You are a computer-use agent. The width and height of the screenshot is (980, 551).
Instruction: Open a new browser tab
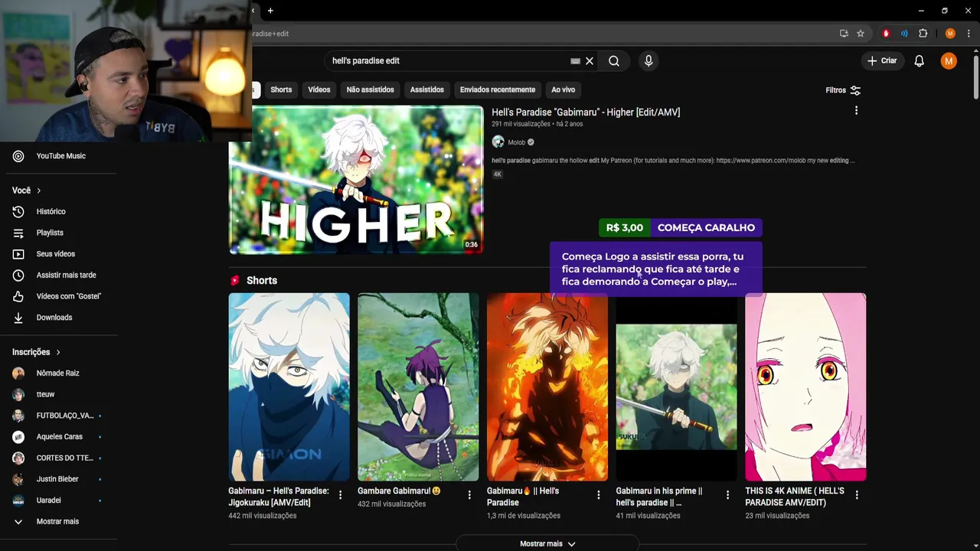pyautogui.click(x=270, y=11)
